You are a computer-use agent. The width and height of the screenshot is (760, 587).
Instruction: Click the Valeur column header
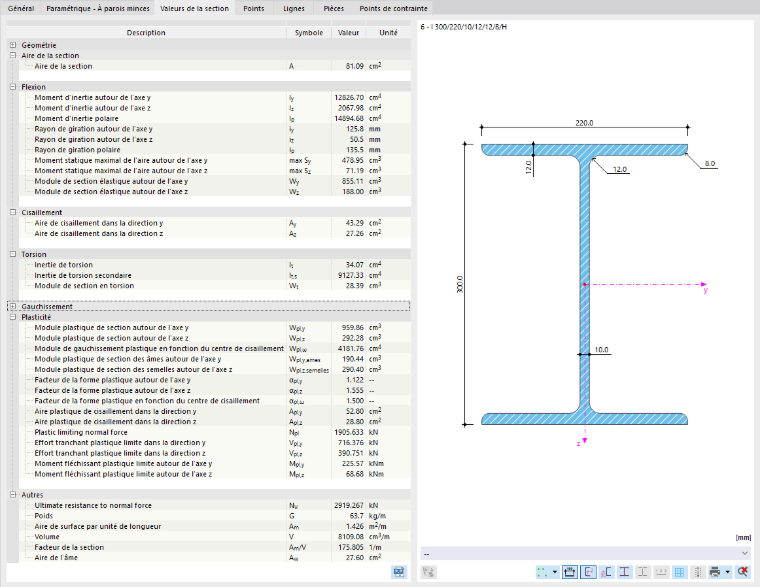(348, 32)
